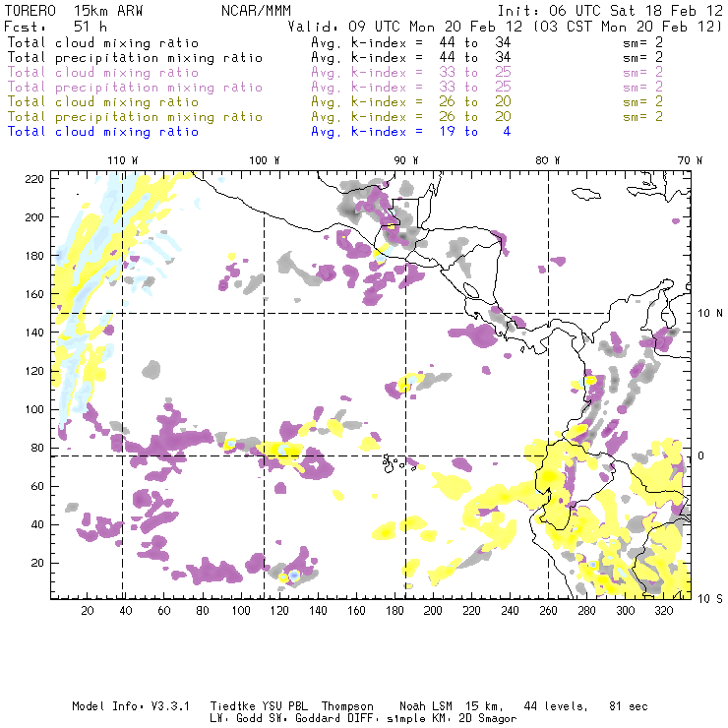Click '80' on the vertical axis
The height and width of the screenshot is (728, 728).
coord(37,448)
